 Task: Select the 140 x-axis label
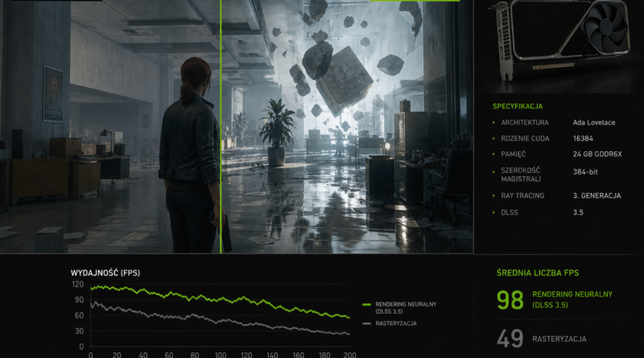pos(272,355)
